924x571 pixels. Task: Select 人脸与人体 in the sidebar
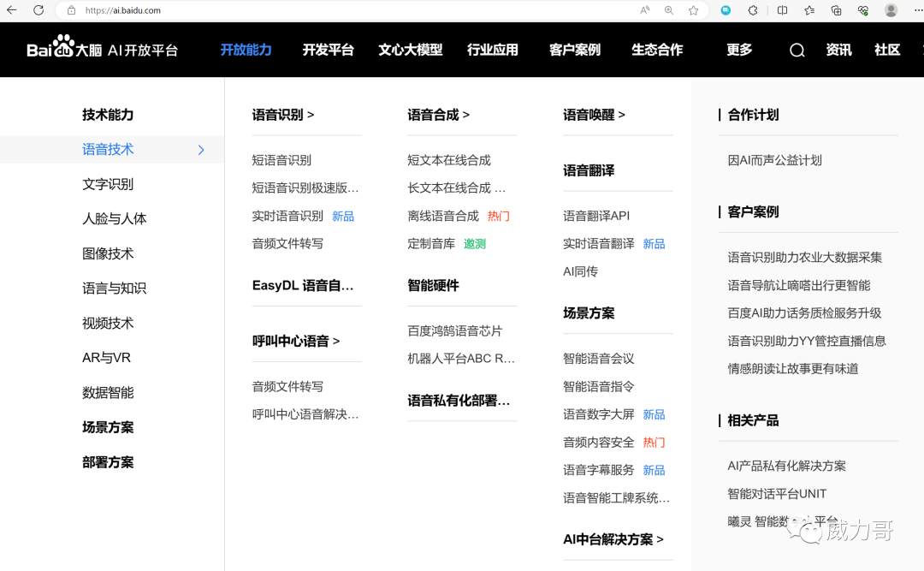(x=115, y=219)
